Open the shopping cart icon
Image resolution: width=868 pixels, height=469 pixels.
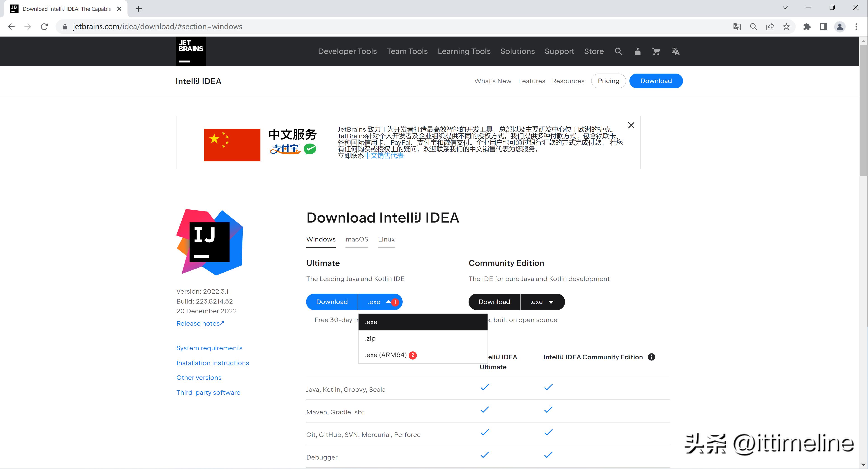pos(656,51)
